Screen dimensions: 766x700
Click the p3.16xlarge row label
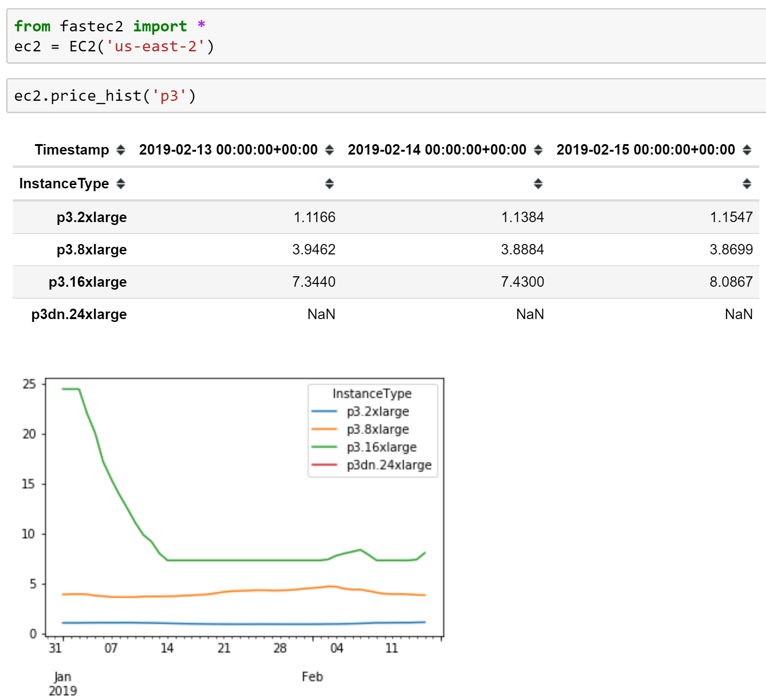coord(87,282)
